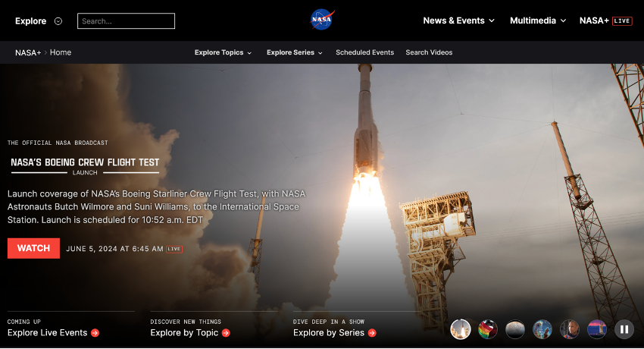Select the Pillars of Creation nebula thumbnail
Image resolution: width=644 pixels, height=349 pixels.
coord(542,329)
